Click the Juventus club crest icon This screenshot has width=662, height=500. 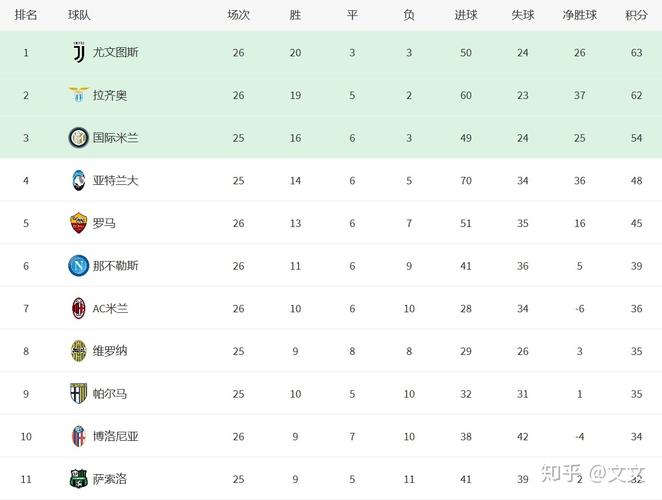pyautogui.click(x=79, y=53)
